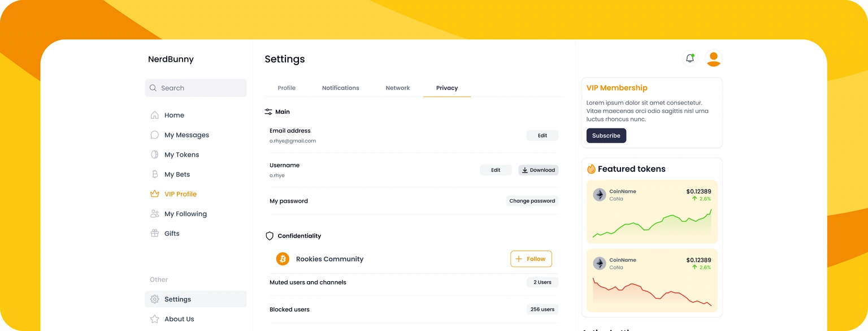Click the About Us star icon

(x=154, y=319)
